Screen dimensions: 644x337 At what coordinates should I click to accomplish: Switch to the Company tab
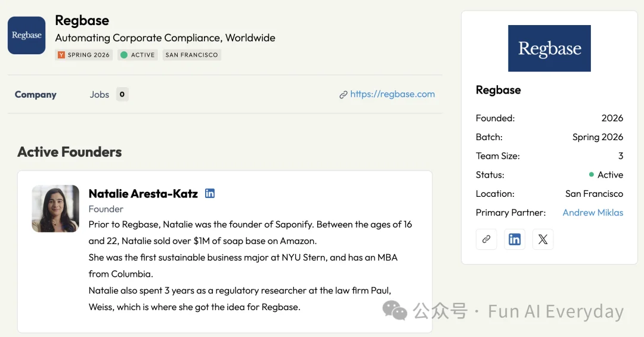click(36, 94)
